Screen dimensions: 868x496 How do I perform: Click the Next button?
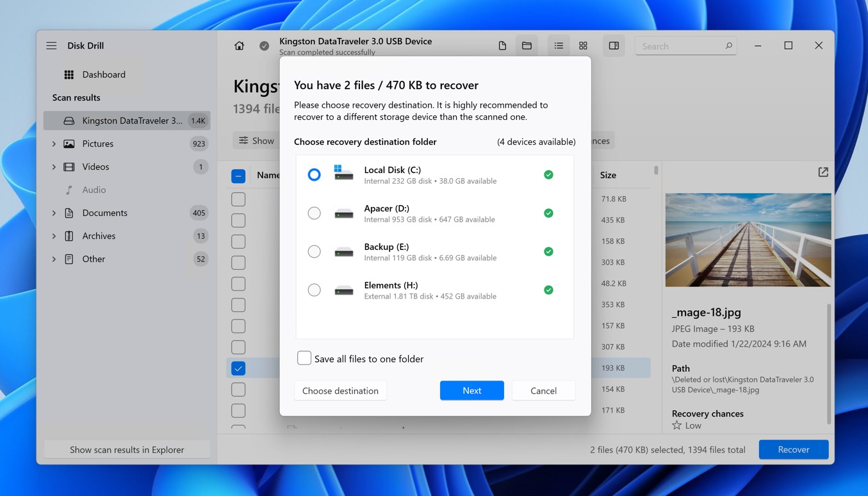471,390
